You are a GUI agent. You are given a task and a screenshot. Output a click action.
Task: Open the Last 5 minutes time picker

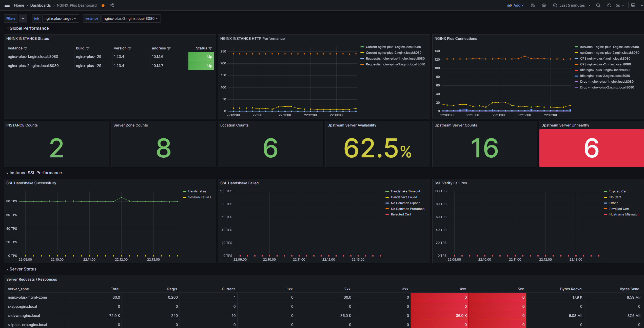coord(572,5)
